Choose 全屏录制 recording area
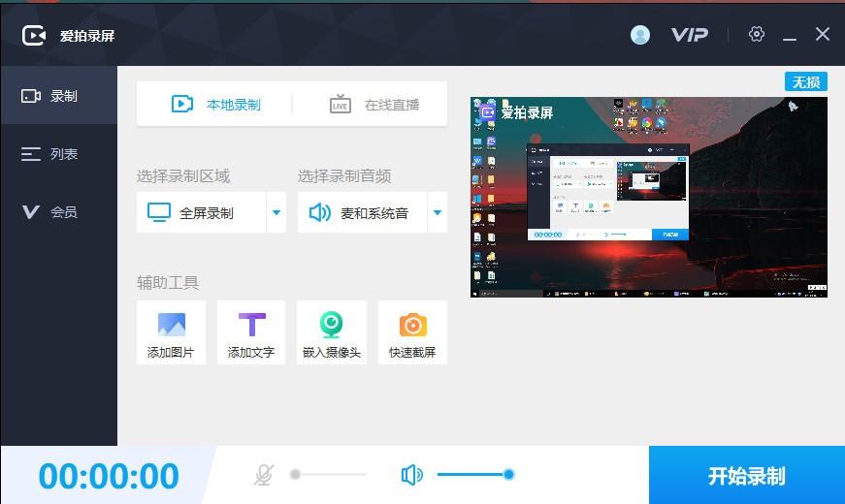The image size is (845, 504). click(x=201, y=212)
